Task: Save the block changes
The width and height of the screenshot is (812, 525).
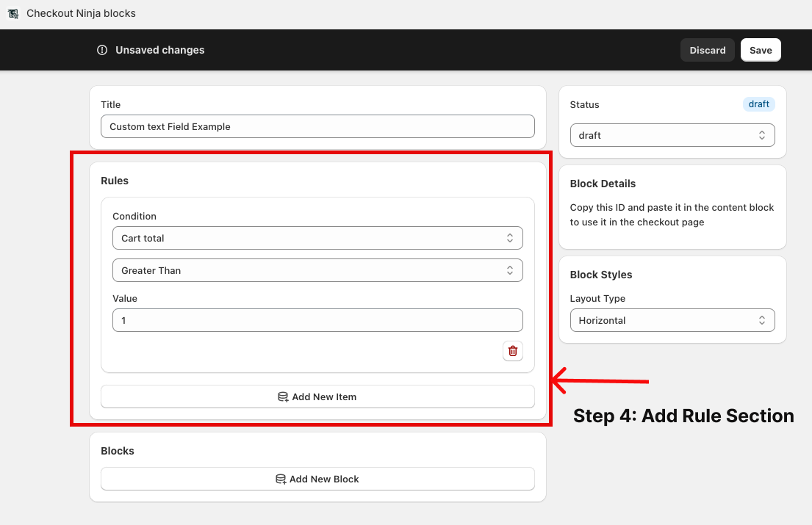Action: (761, 50)
